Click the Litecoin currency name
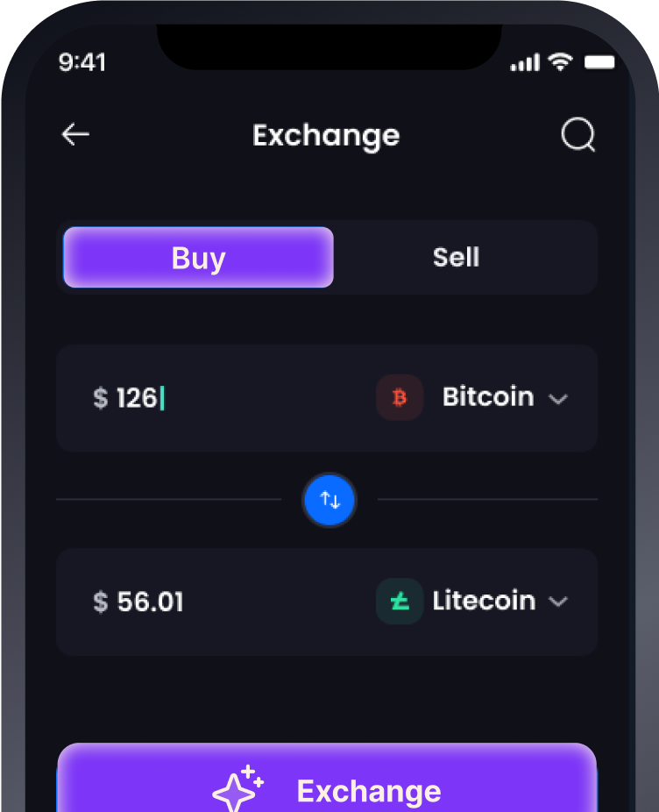 [484, 601]
